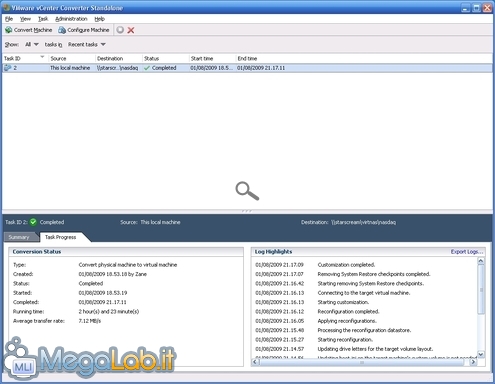Click 'Convert physical machine to virtual machine' value
The image size is (495, 384).
coord(128,265)
